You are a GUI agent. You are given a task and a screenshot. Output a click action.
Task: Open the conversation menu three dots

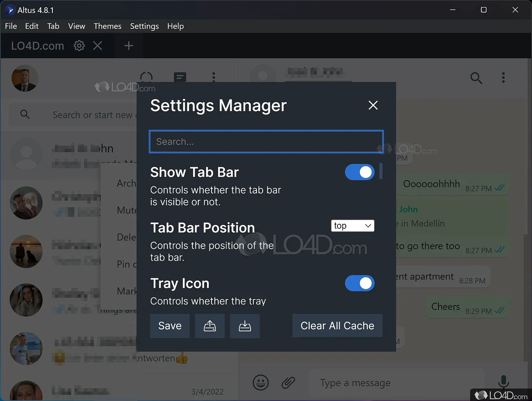[x=503, y=78]
